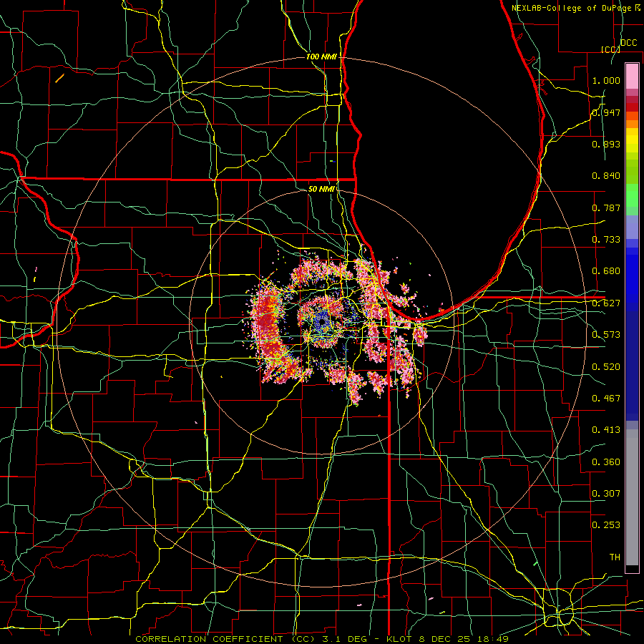Click the [CC] units label
The height and width of the screenshot is (644, 644).
tap(610, 49)
